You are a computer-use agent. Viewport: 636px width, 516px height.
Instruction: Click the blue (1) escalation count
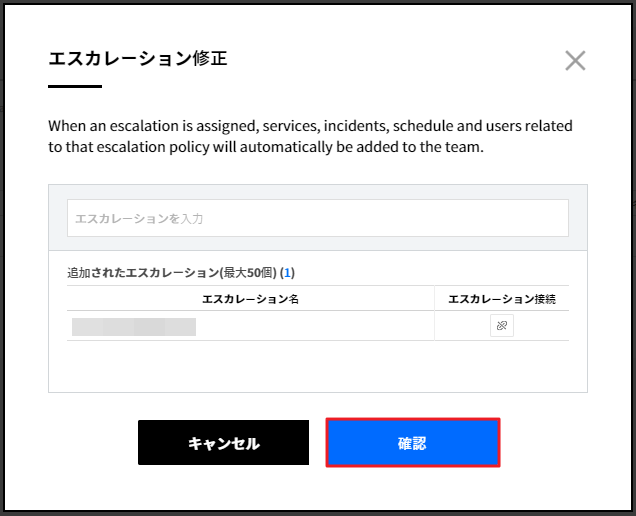[x=287, y=272]
